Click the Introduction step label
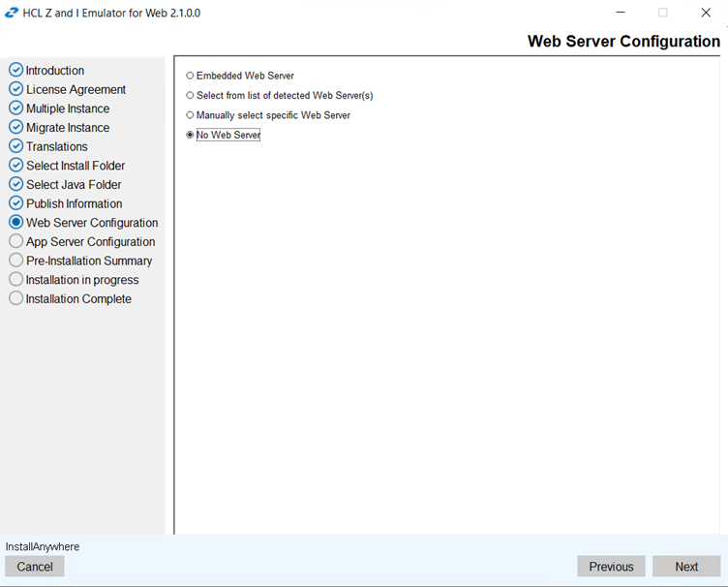This screenshot has width=728, height=587. 55,71
